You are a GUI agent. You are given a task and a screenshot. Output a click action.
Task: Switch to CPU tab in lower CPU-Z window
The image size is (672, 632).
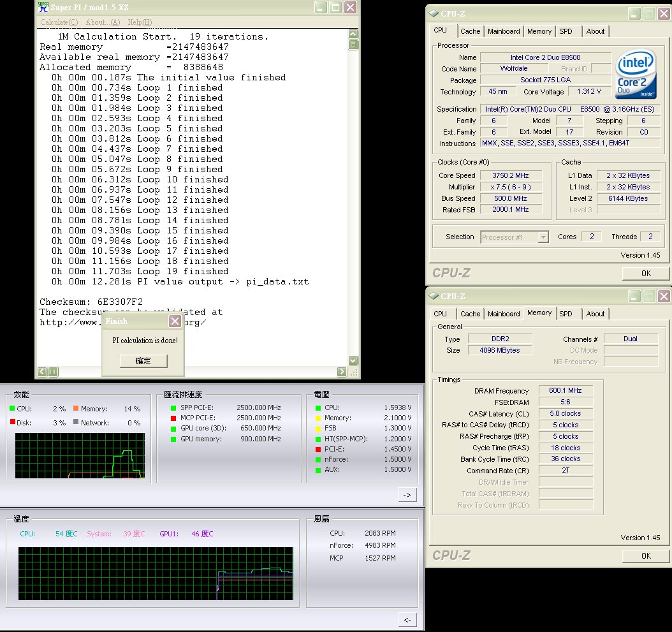pos(440,314)
